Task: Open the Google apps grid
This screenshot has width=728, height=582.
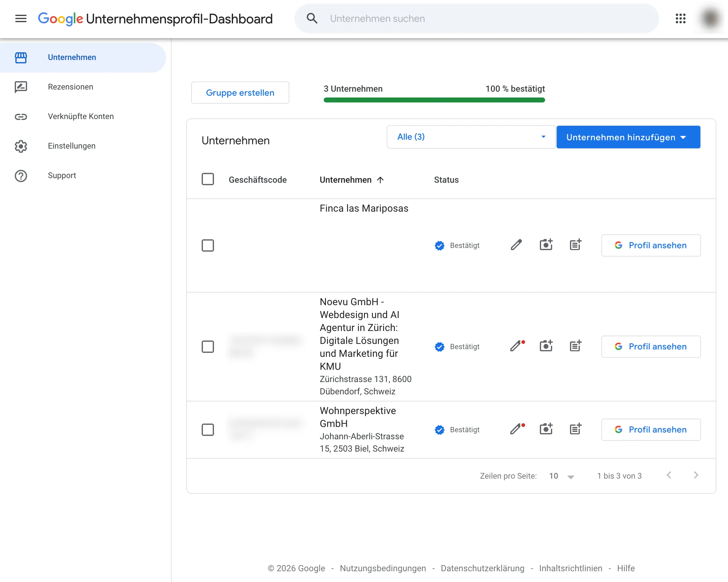Action: [x=680, y=18]
